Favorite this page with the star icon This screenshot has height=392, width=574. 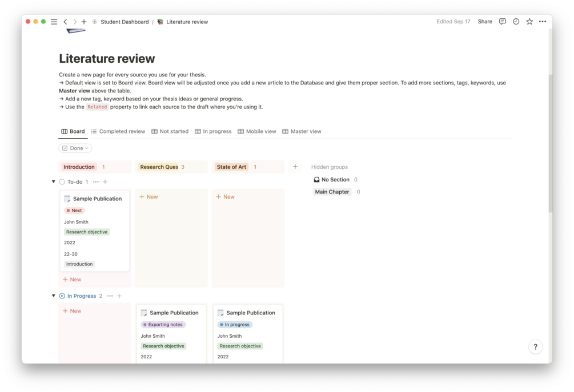click(529, 22)
